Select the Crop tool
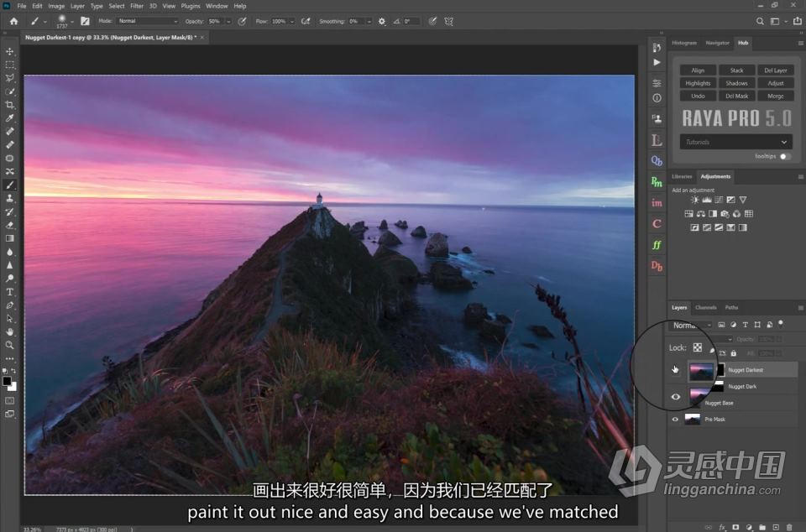The width and height of the screenshot is (806, 532). pyautogui.click(x=10, y=105)
